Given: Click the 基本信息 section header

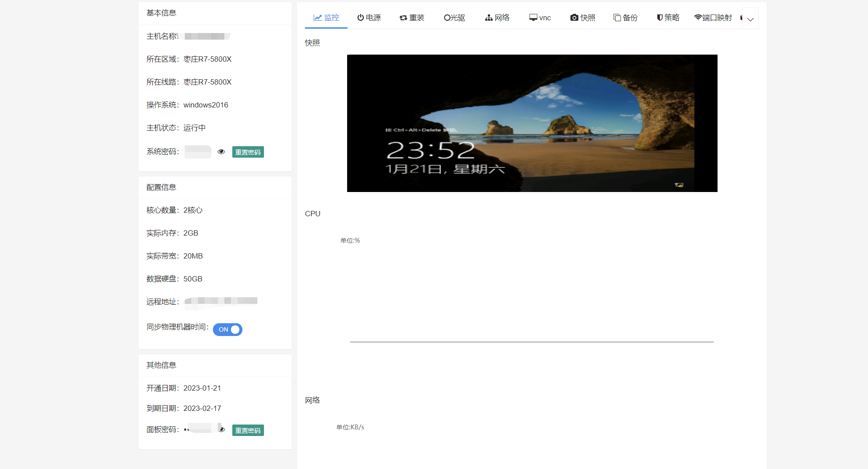Looking at the screenshot, I should [x=161, y=13].
